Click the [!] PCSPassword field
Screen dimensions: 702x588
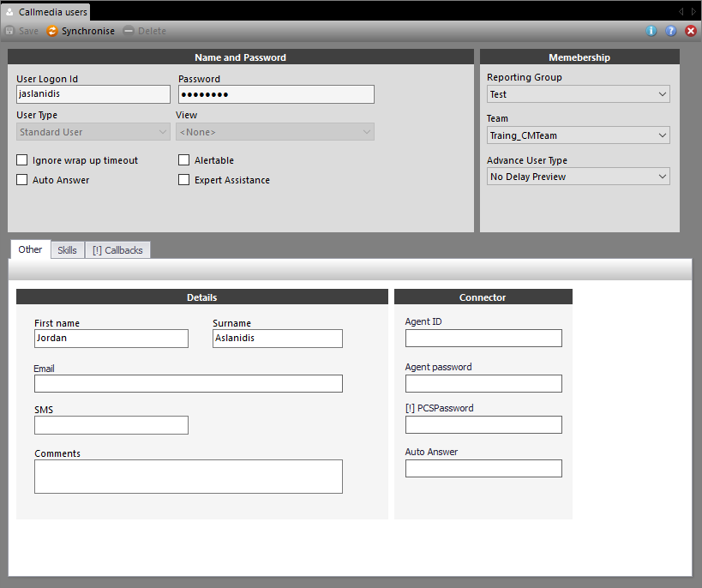click(483, 424)
